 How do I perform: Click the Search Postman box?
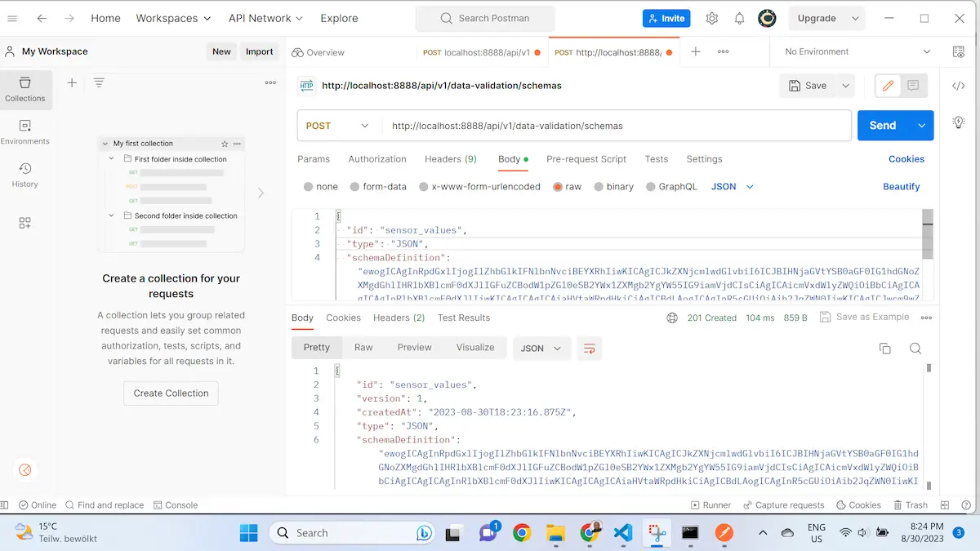click(485, 18)
